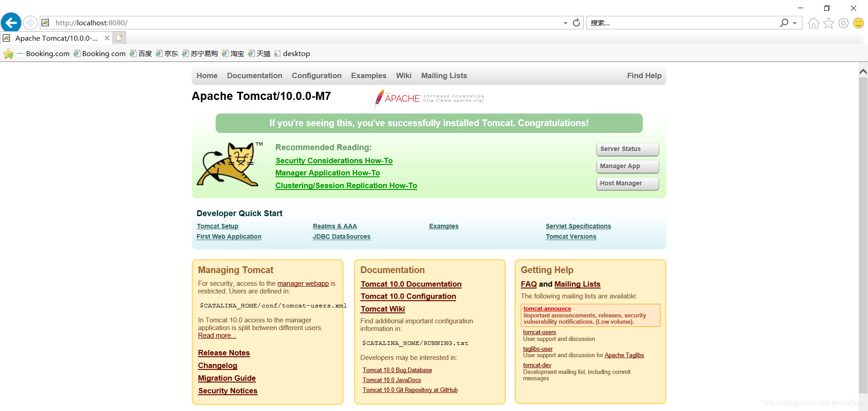Open Booking.com bookmark
The image size is (868, 411).
43,54
